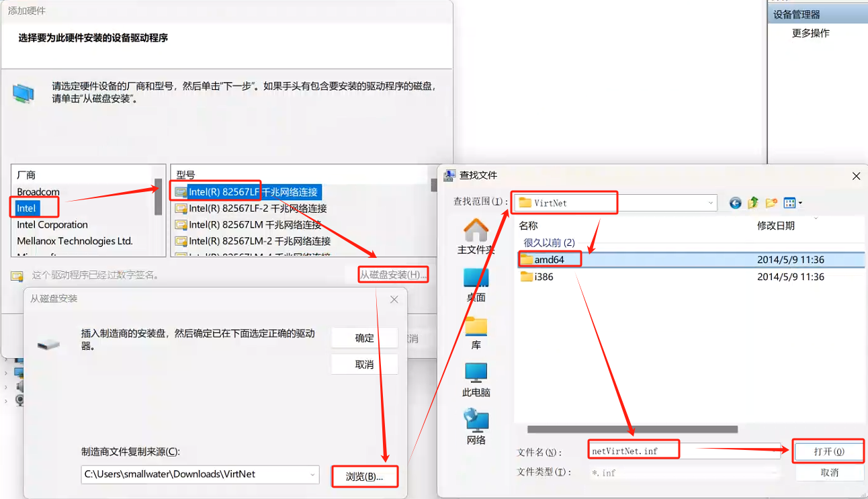The width and height of the screenshot is (868, 499).
Task: Select 网络 in the places bar
Action: click(x=476, y=426)
